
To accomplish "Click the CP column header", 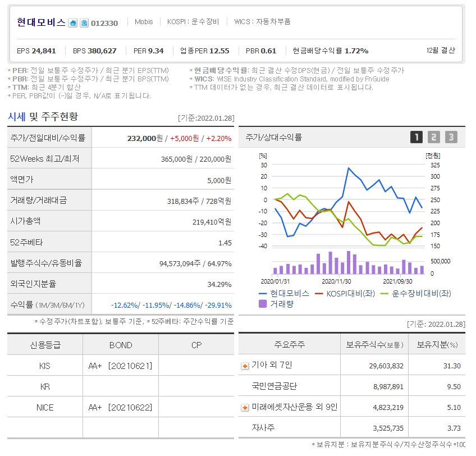I will point(196,345).
